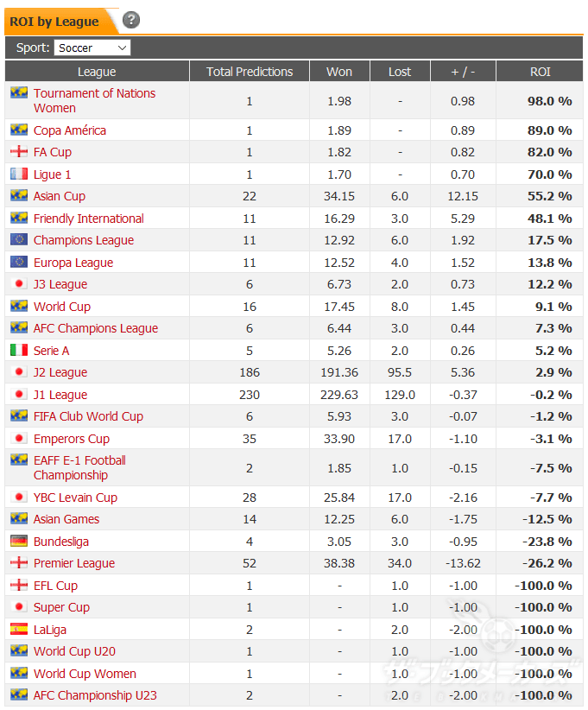The width and height of the screenshot is (588, 710).
Task: Open the Sport dropdown selector
Action: pyautogui.click(x=92, y=48)
